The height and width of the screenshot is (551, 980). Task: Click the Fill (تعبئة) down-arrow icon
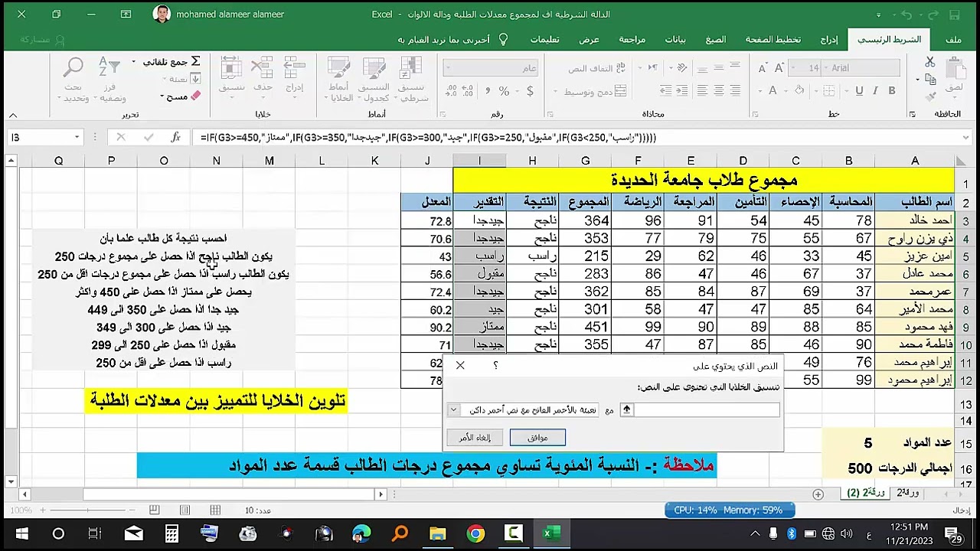(x=195, y=79)
